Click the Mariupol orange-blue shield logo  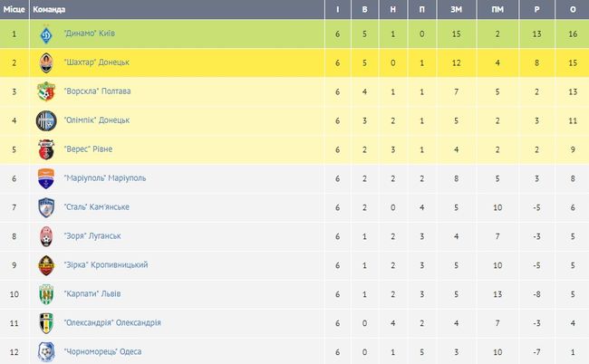click(46, 178)
